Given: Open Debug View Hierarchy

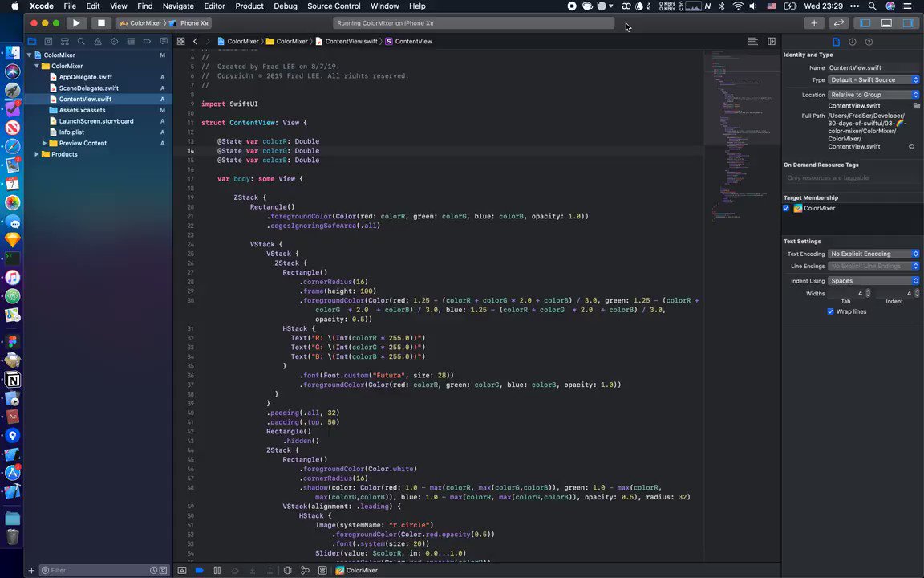Looking at the screenshot, I should (x=288, y=570).
